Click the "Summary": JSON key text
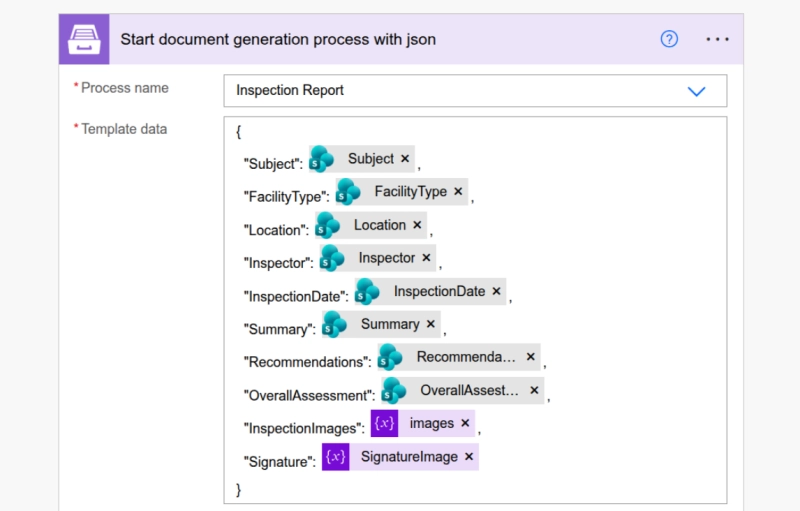 tap(280, 329)
